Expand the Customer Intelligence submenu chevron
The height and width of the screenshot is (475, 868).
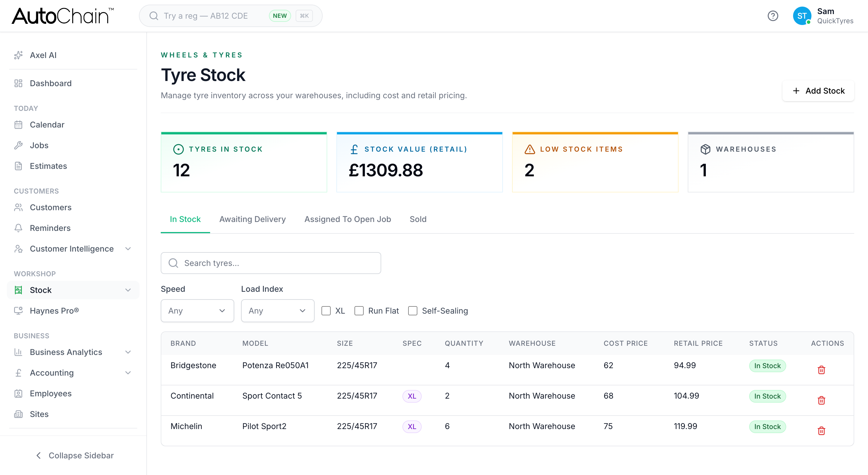pos(128,249)
